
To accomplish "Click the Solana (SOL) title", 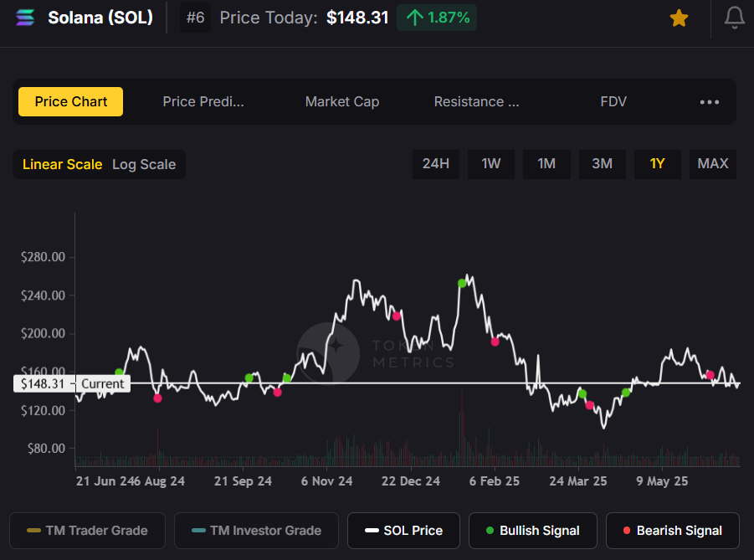I will (x=100, y=18).
